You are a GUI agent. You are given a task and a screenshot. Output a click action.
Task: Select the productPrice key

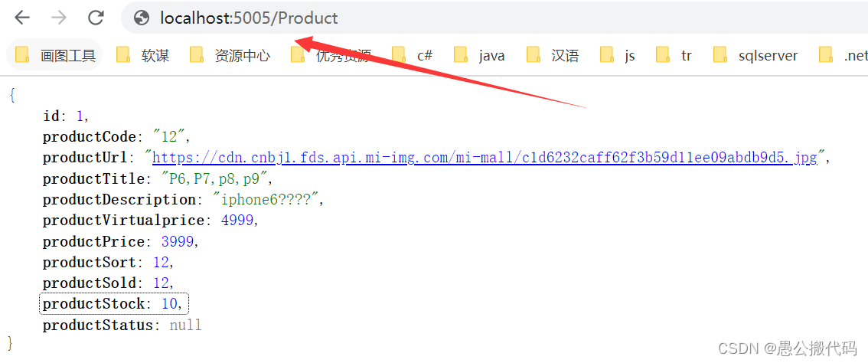(x=93, y=242)
